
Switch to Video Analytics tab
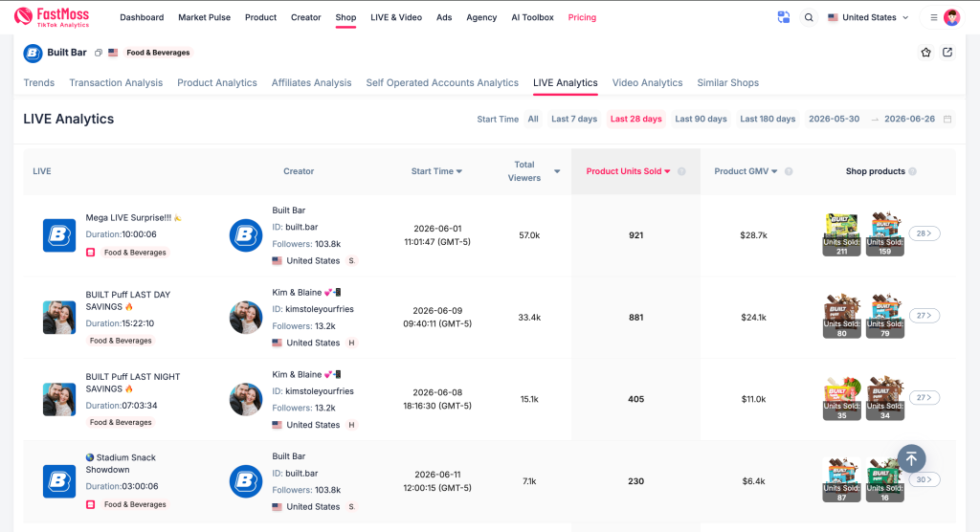(648, 82)
